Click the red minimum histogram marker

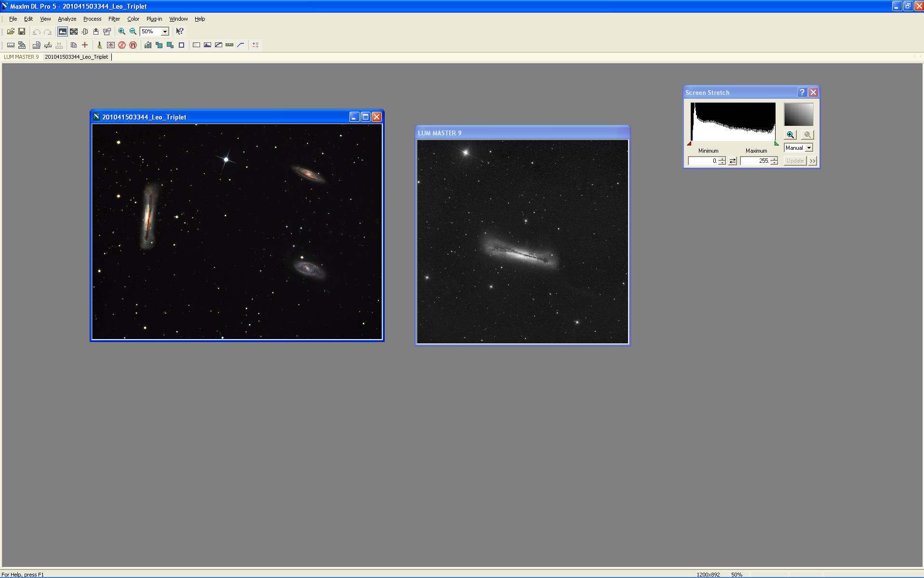[689, 144]
